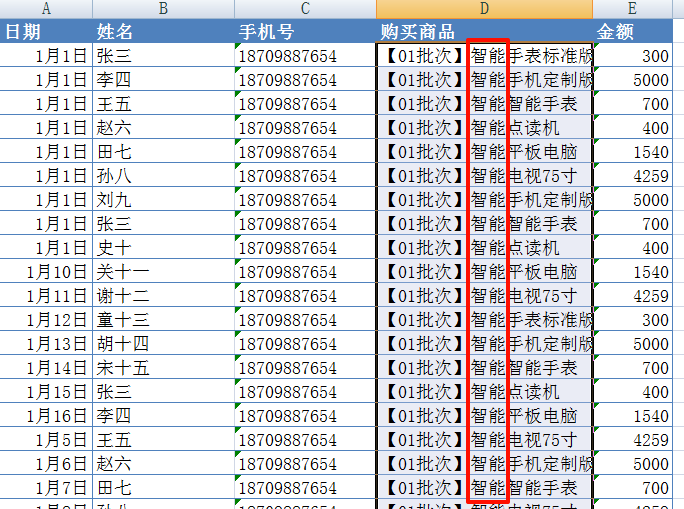
Task: Select the name cell 宋十五
Action: click(x=163, y=367)
